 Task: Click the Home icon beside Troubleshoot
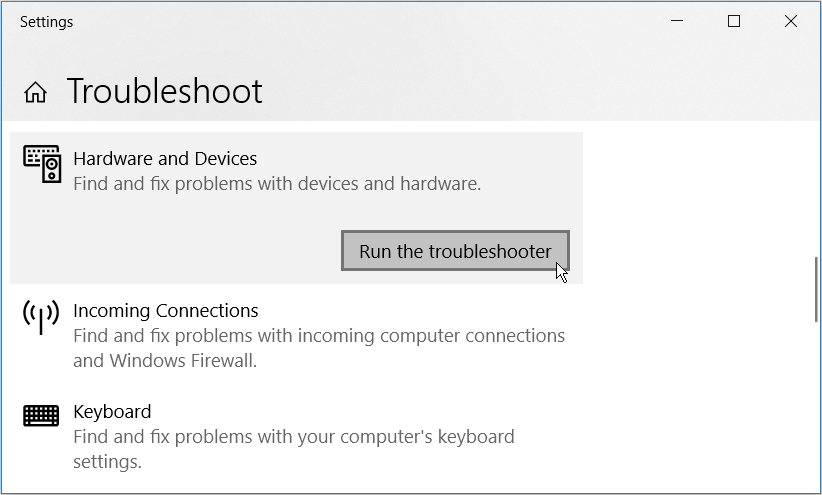[x=35, y=93]
